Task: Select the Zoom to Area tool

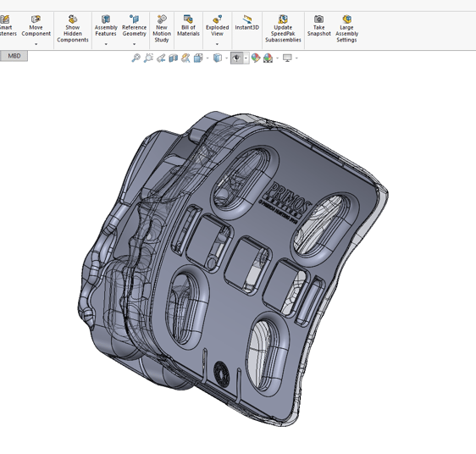Action: click(148, 58)
